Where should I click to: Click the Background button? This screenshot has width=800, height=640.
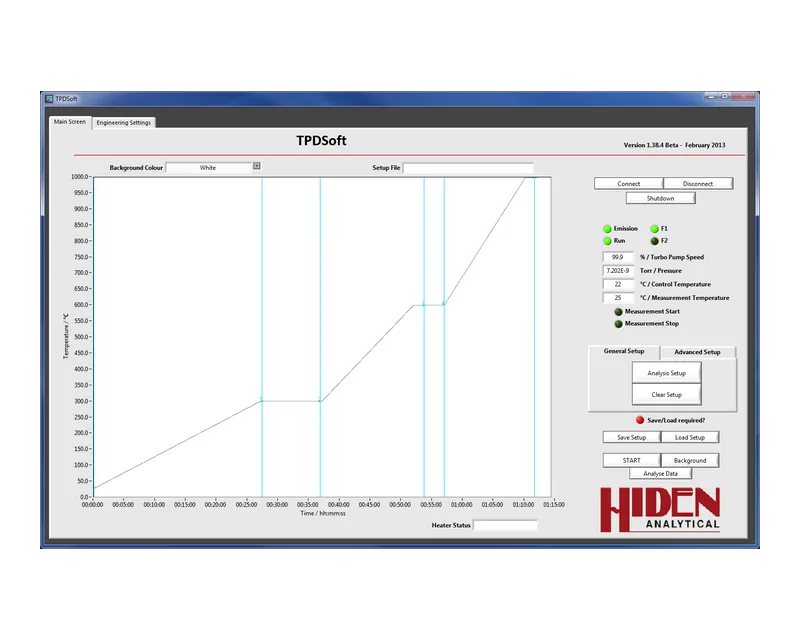point(690,460)
